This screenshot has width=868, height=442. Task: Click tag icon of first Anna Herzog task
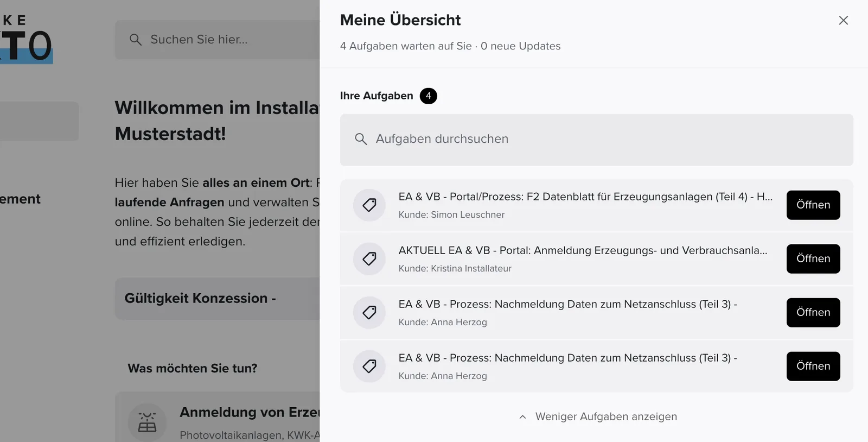point(369,313)
